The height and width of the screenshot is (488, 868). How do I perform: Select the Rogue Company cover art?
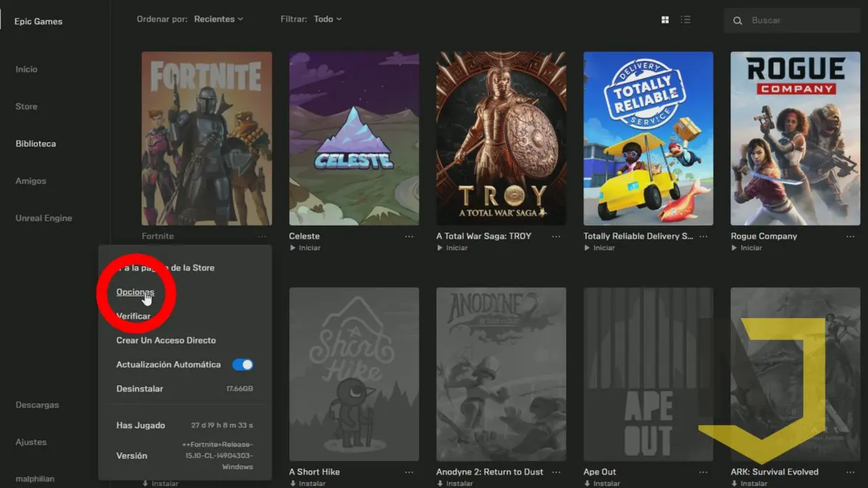(x=795, y=139)
